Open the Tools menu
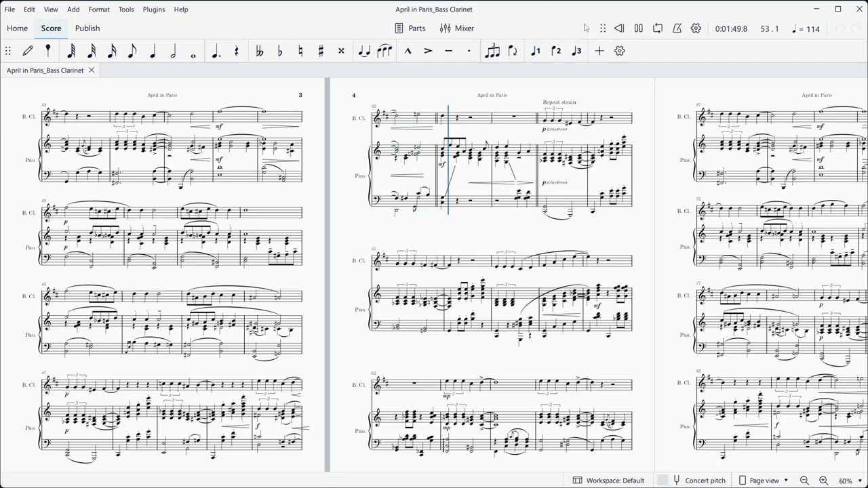The width and height of the screenshot is (868, 488). point(126,9)
